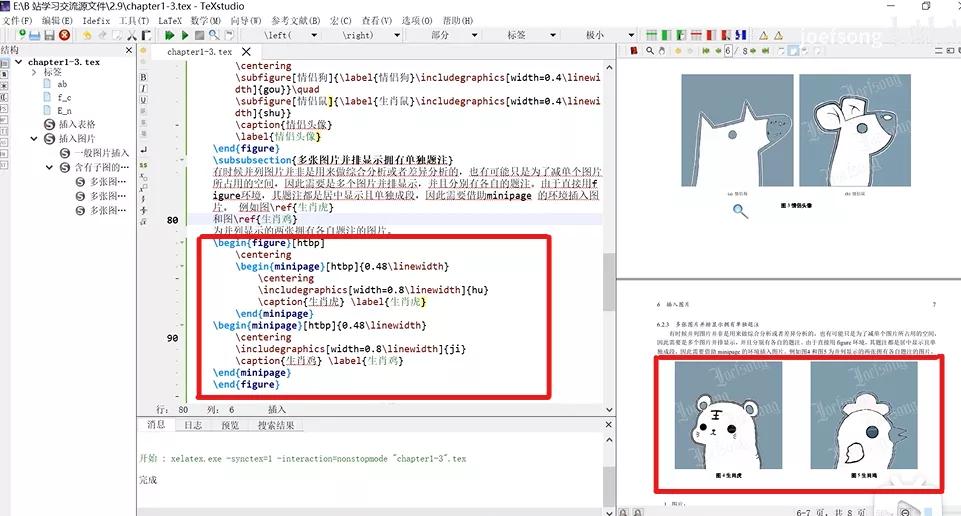Viewport: 961px width, 516px height.
Task: Close the 结构 structure panel
Action: pyautogui.click(x=129, y=50)
